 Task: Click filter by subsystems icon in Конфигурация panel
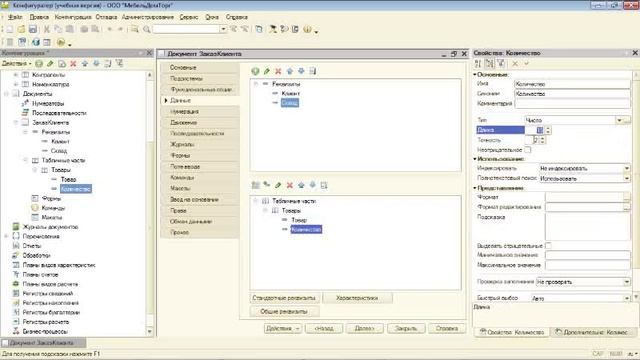(x=119, y=64)
